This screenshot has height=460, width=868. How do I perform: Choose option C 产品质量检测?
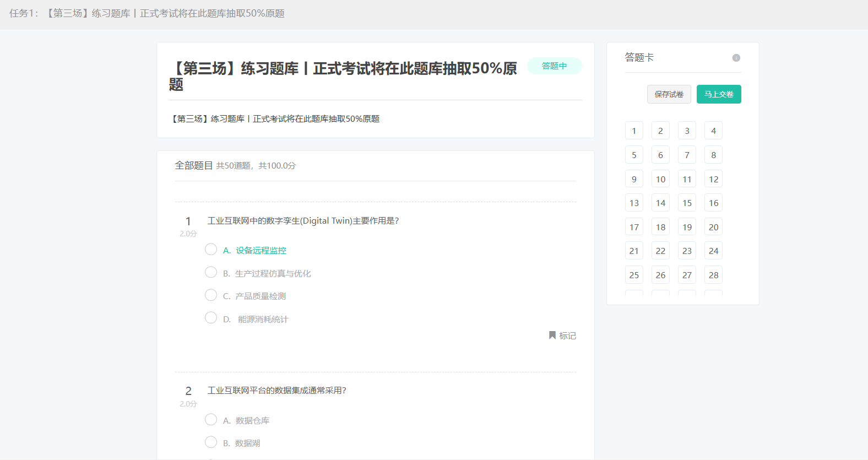pyautogui.click(x=211, y=295)
